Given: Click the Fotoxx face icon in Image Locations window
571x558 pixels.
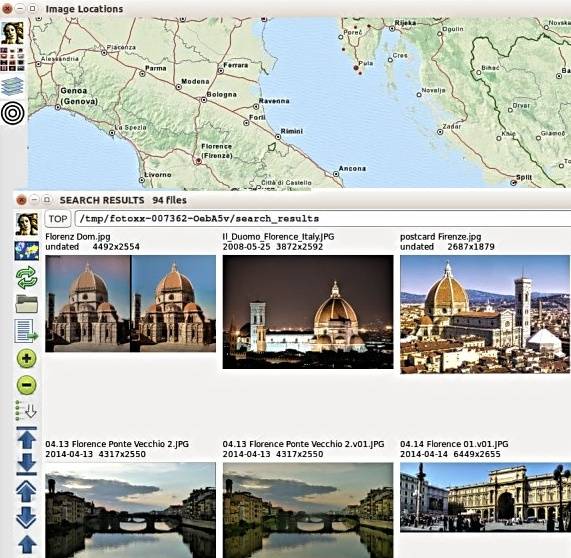Looking at the screenshot, I should 13,32.
